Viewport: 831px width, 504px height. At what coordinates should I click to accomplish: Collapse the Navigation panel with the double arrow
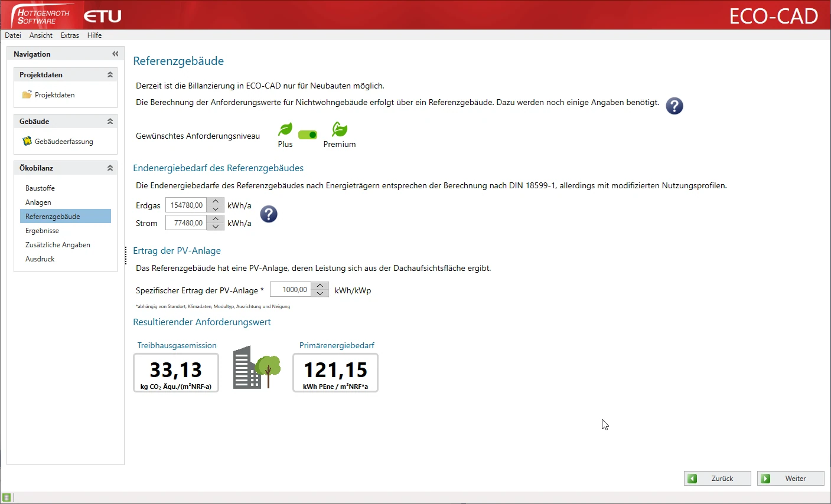(x=115, y=54)
